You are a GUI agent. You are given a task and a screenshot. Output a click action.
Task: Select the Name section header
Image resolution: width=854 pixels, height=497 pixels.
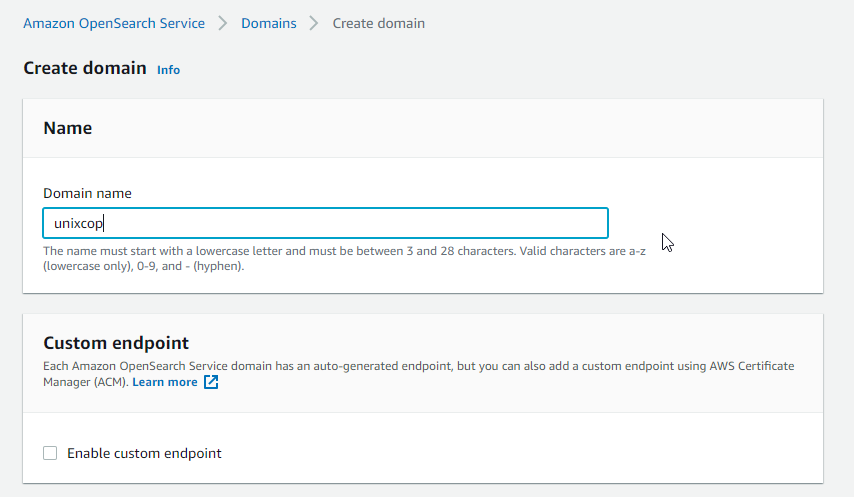click(x=68, y=128)
